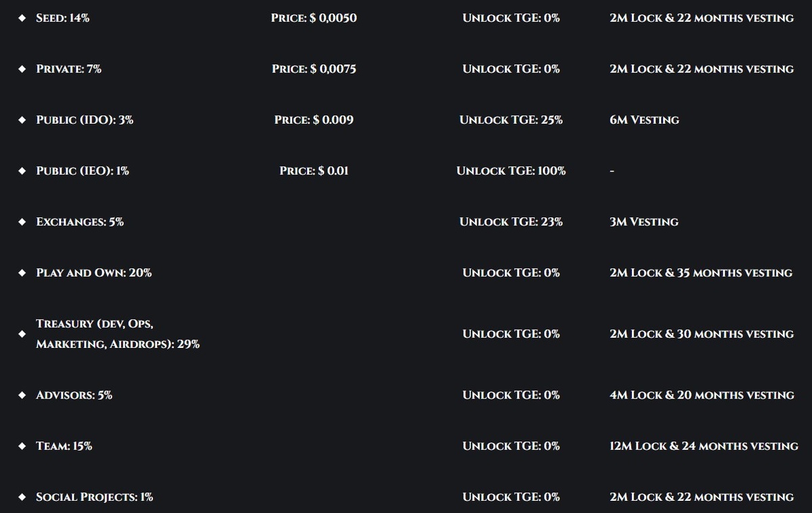This screenshot has width=812, height=513.
Task: Select the diamond bullet next to Public (IDO)
Action: pos(22,120)
